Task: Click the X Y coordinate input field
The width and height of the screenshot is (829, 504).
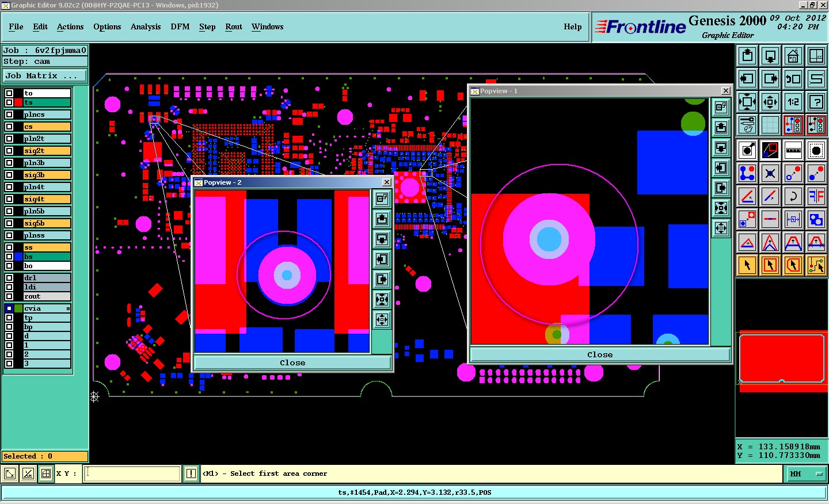Action: coord(132,474)
